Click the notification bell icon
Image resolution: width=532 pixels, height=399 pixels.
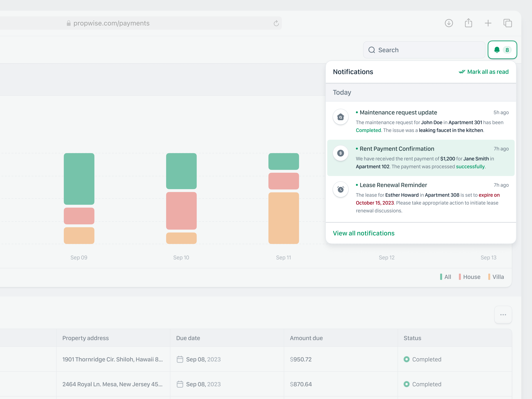point(497,50)
